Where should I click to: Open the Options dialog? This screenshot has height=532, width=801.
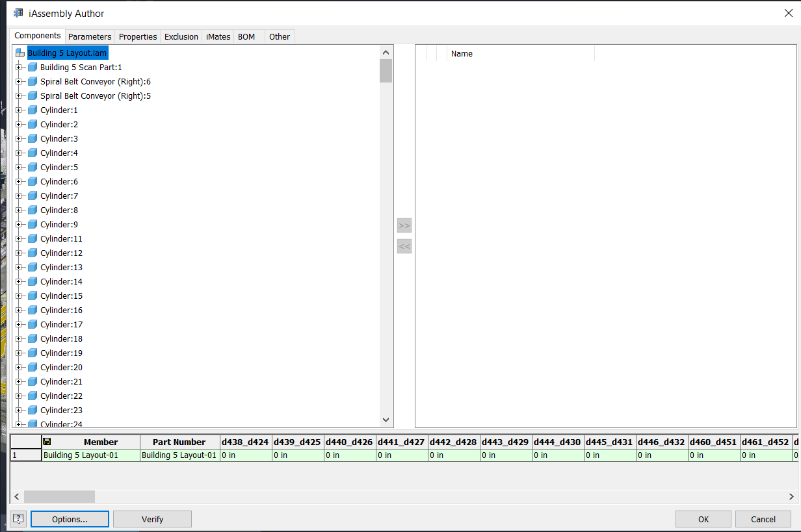pos(69,518)
